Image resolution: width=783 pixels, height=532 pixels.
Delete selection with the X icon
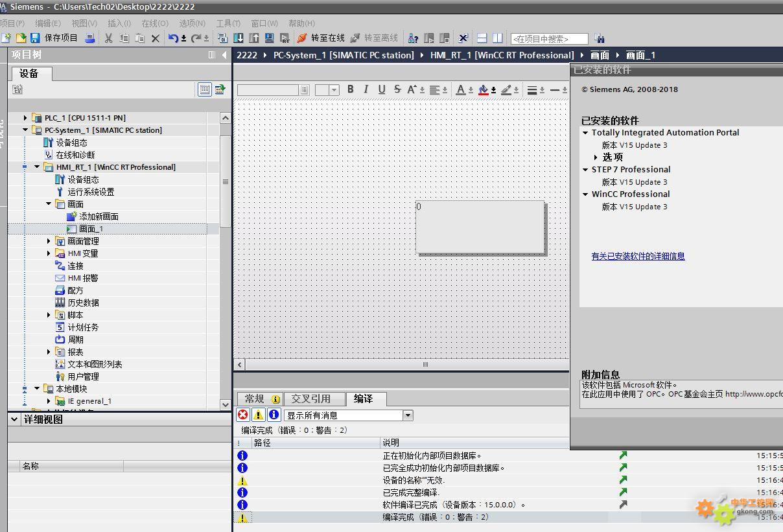(156, 38)
